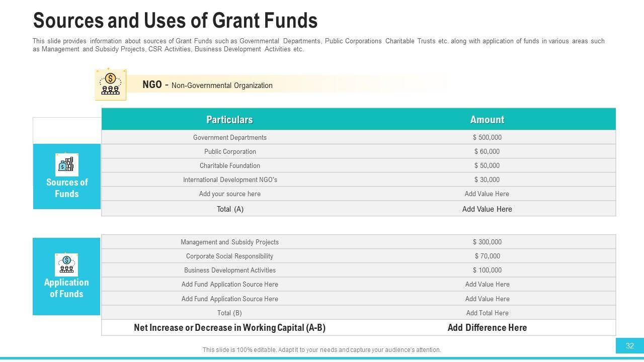Click the Total (A) value placeholder
Viewport: 644px width, 362px height.
487,209
